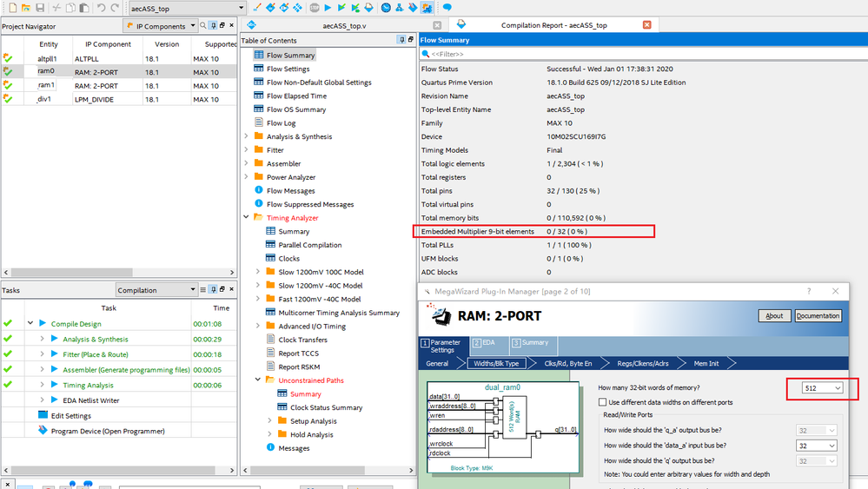Image resolution: width=868 pixels, height=489 pixels.
Task: Open the Tasks Compilation dropdown
Action: [x=156, y=290]
